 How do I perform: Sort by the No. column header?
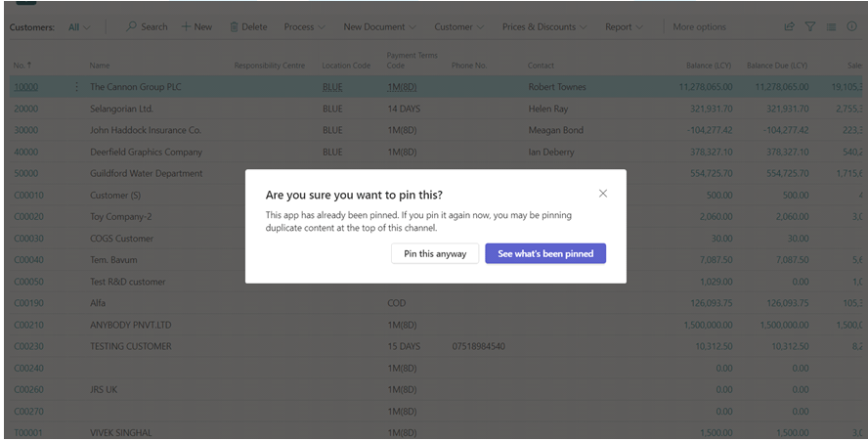point(22,66)
